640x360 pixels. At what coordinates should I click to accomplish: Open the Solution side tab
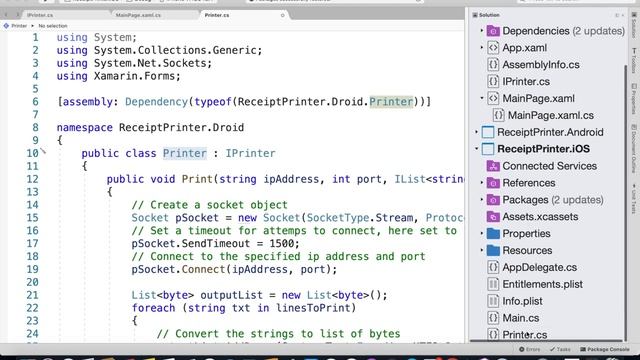pos(634,25)
